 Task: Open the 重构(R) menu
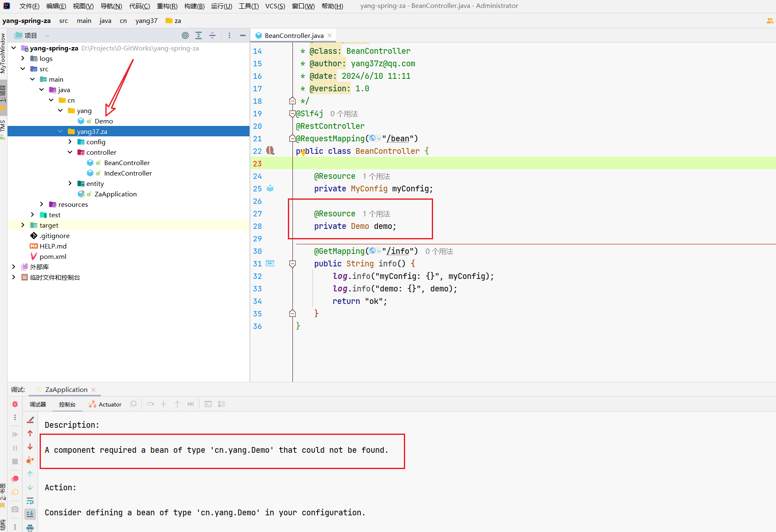click(x=167, y=6)
